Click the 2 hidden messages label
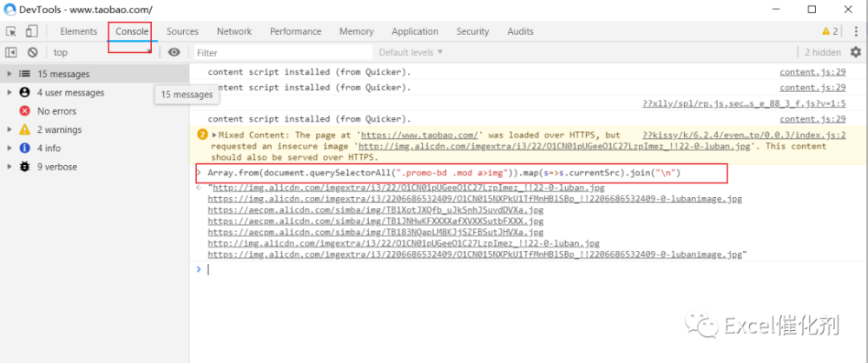Image resolution: width=868 pixels, height=363 pixels. pyautogui.click(x=823, y=53)
